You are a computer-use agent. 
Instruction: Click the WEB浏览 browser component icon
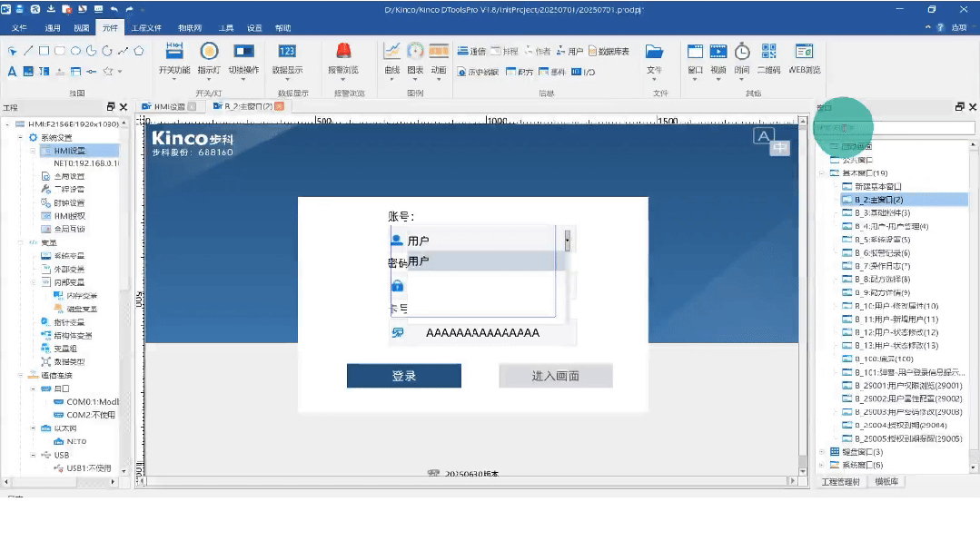[x=804, y=53]
